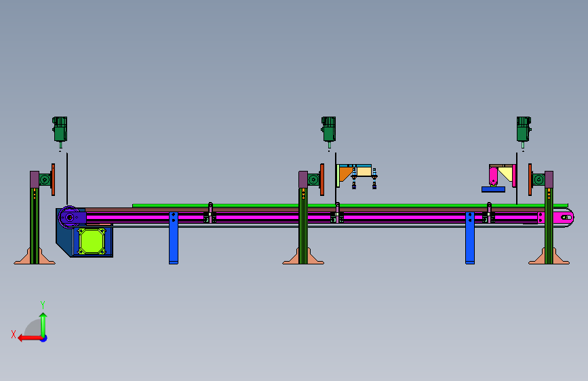Select the peach base foot of the left column
This screenshot has width=588, height=381.
(x=35, y=256)
